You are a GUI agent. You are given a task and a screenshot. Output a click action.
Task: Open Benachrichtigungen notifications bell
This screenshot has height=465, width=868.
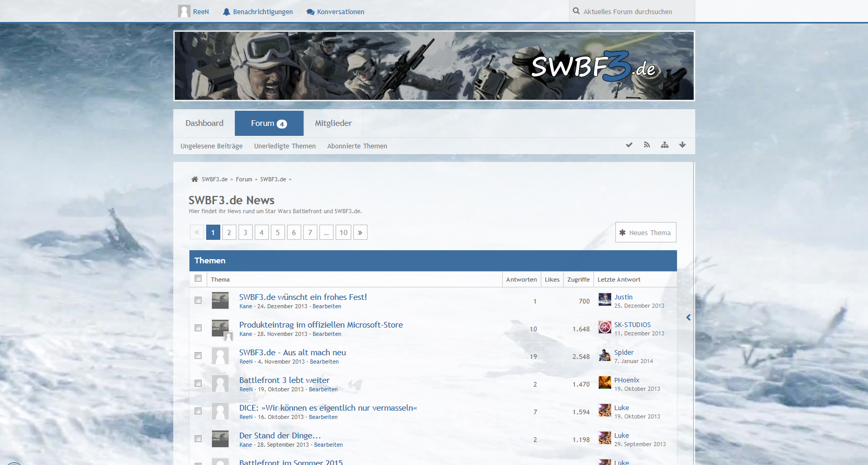point(258,11)
